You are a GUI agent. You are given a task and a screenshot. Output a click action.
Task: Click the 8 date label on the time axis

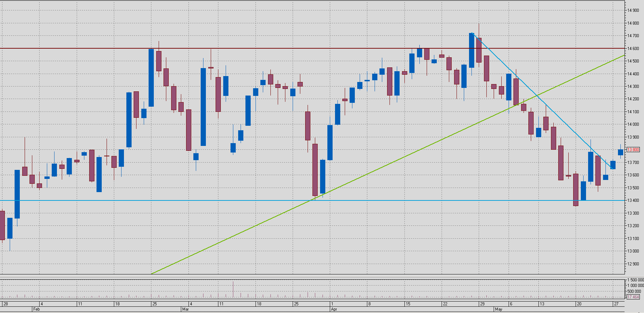tap(369, 304)
